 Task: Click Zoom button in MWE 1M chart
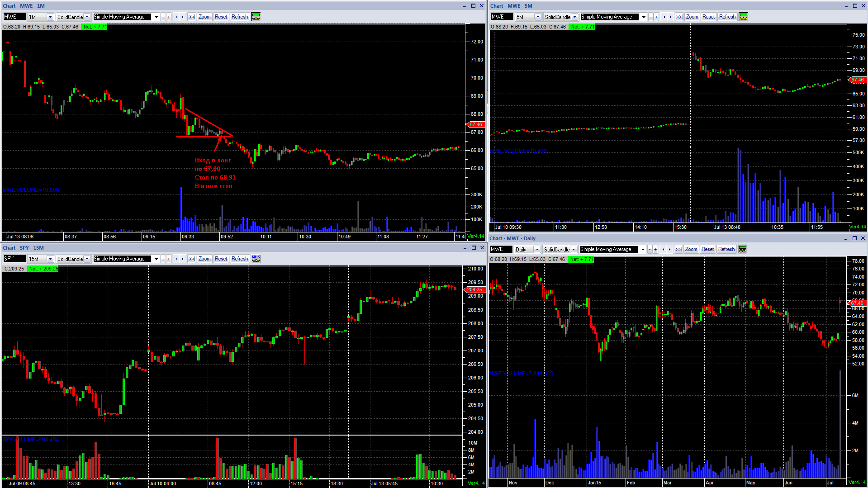(204, 17)
